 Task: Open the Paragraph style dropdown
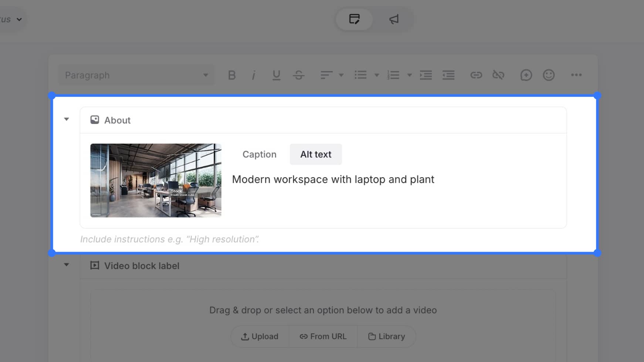click(137, 75)
